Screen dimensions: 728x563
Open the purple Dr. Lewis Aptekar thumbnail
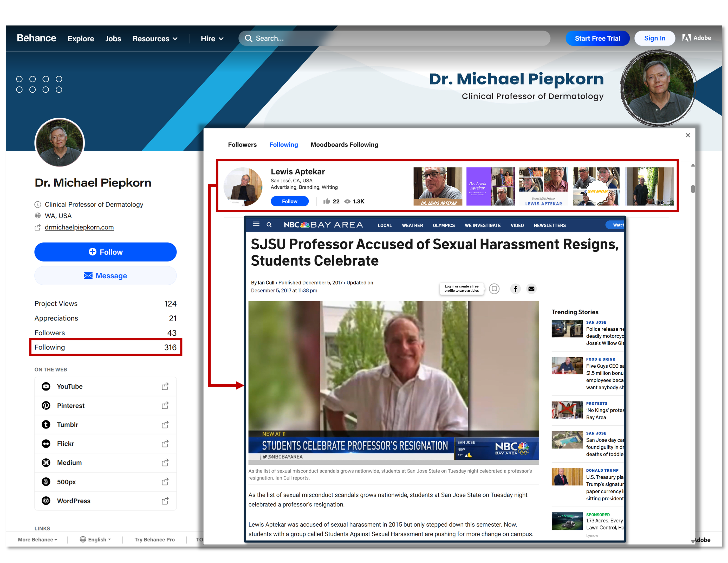(490, 187)
